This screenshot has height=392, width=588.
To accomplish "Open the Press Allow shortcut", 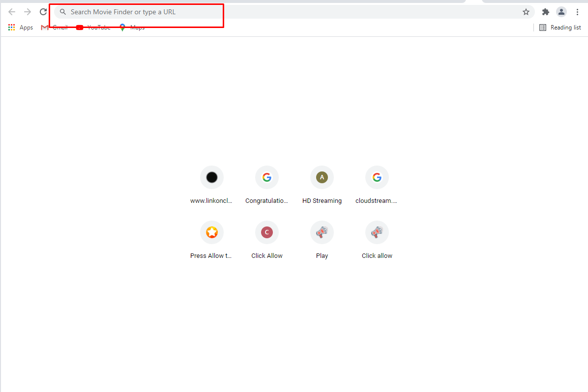I will click(x=211, y=239).
